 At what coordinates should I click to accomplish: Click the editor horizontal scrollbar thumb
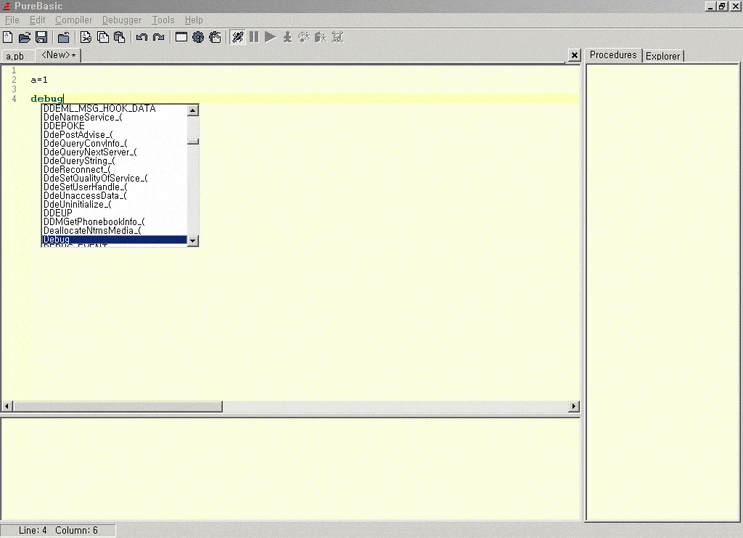click(x=118, y=406)
